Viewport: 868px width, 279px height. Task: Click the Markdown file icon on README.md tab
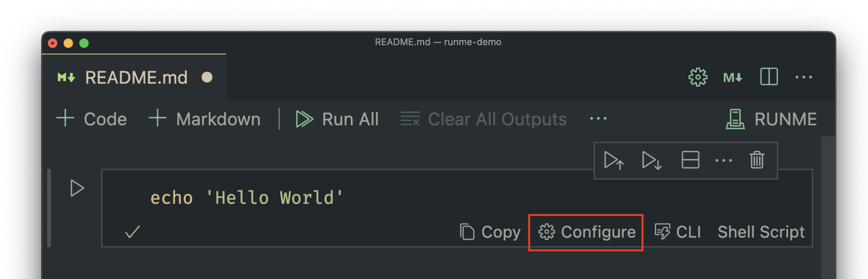66,78
